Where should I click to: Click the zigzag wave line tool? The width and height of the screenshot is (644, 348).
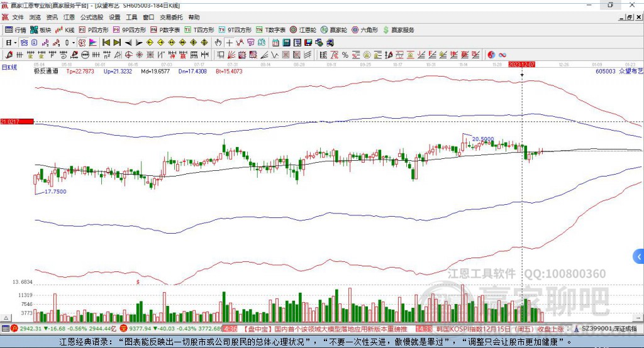(x=275, y=55)
